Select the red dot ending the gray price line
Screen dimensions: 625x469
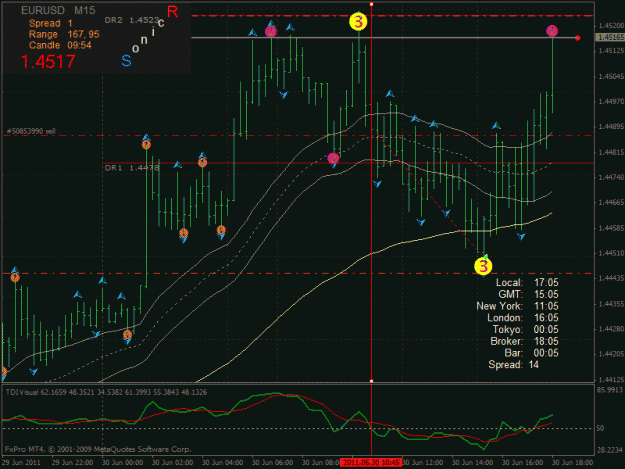pos(578,38)
